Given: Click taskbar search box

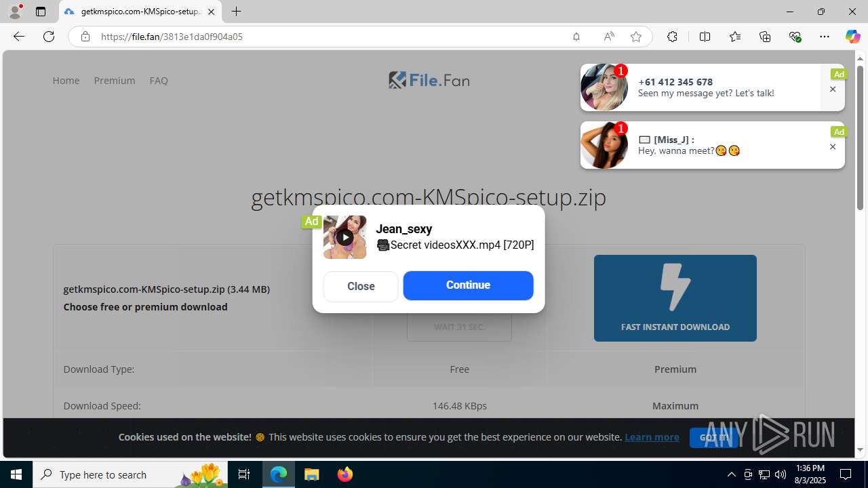Looking at the screenshot, I should click(130, 474).
